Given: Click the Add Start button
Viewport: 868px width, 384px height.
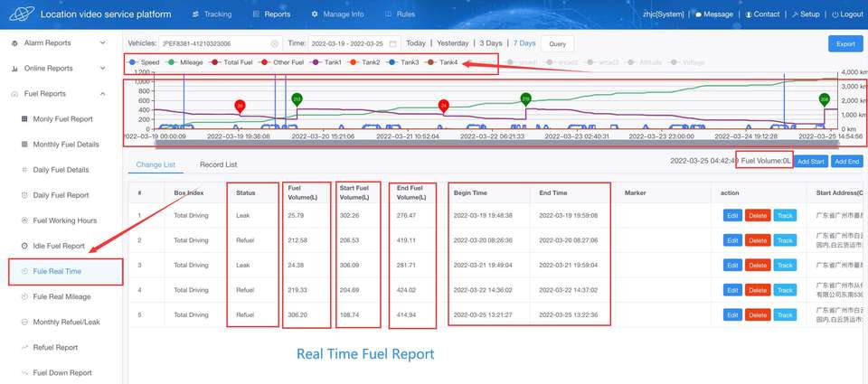Looking at the screenshot, I should (x=811, y=161).
